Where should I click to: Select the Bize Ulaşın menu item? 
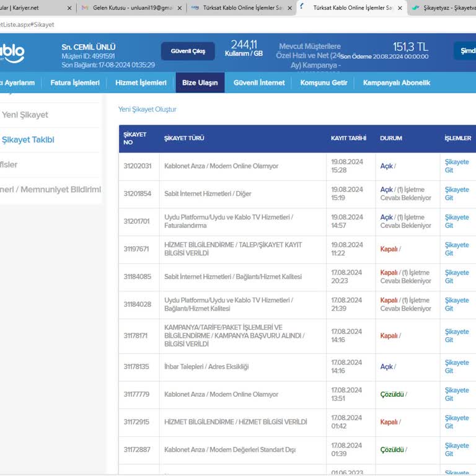pyautogui.click(x=200, y=82)
